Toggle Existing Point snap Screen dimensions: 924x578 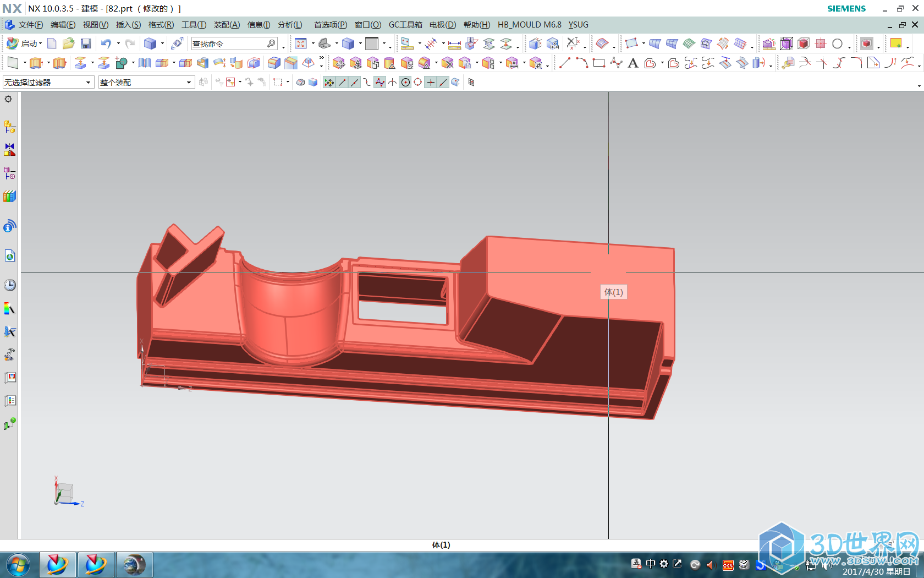pyautogui.click(x=431, y=83)
